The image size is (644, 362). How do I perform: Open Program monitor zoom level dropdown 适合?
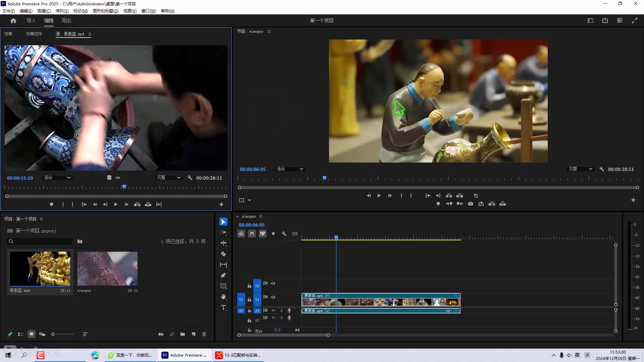click(290, 169)
